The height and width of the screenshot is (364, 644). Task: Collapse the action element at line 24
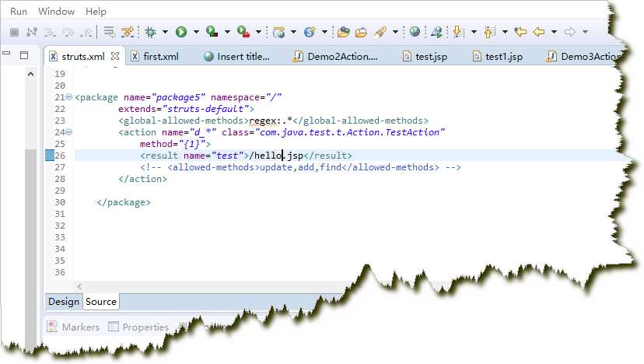[69, 132]
